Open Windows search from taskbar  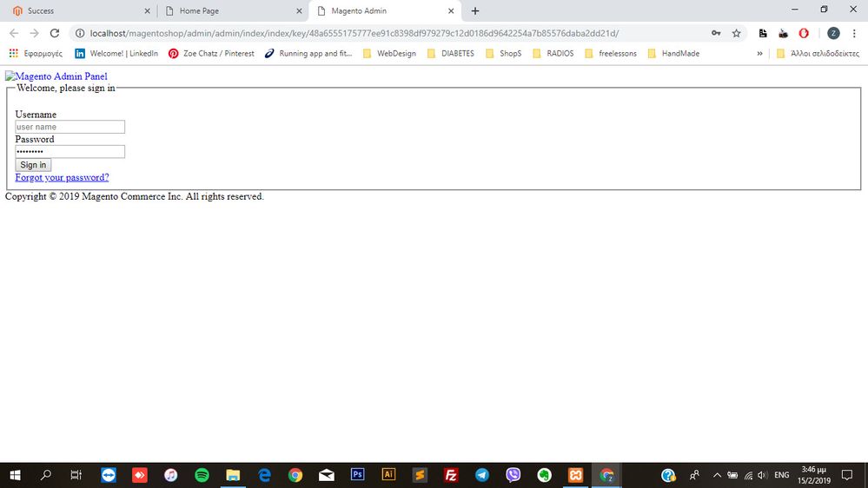pos(46,475)
